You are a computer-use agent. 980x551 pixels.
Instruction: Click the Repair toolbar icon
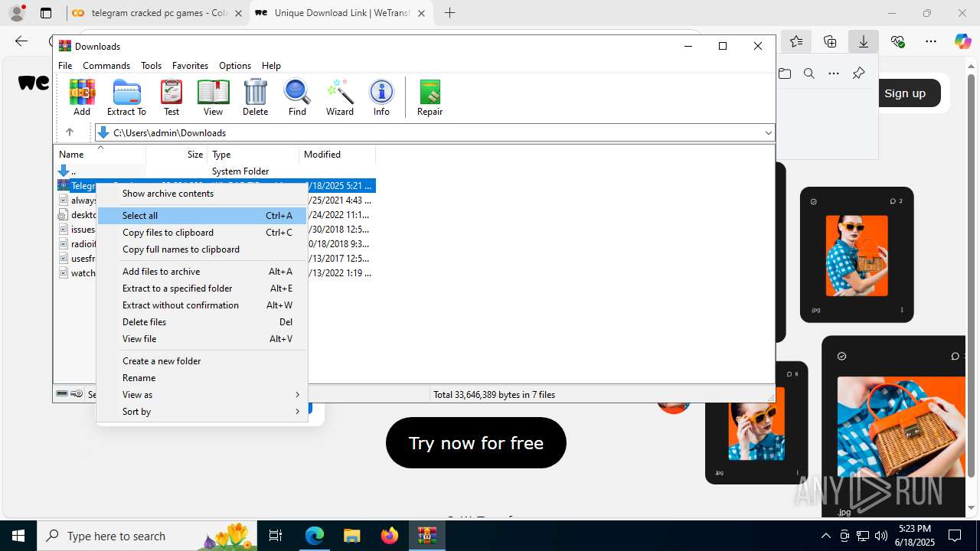[x=430, y=97]
